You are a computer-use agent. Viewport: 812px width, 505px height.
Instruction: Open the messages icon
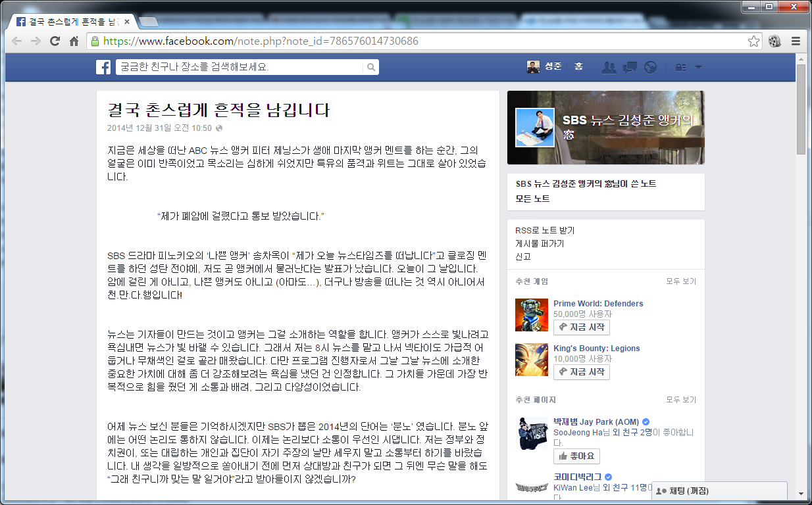tap(630, 67)
